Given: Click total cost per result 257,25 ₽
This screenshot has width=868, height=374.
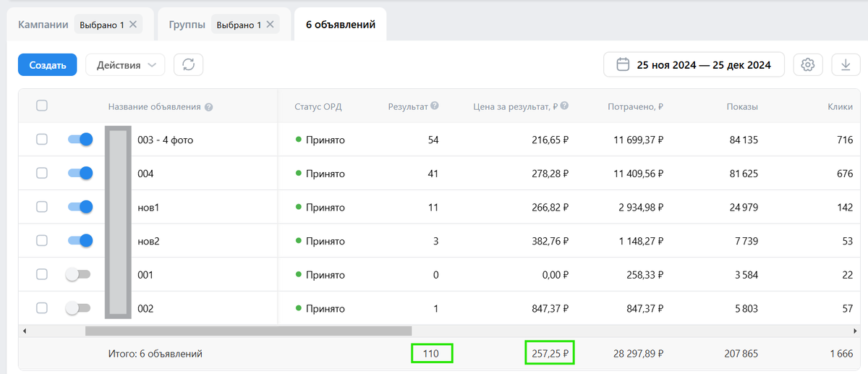Looking at the screenshot, I should (x=550, y=352).
